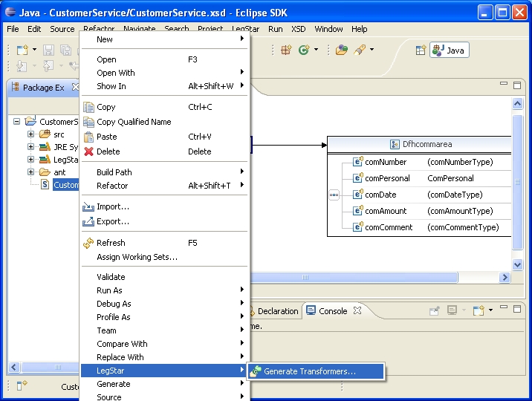The width and height of the screenshot is (532, 401).
Task: Maximize the editor area
Action: tap(517, 85)
